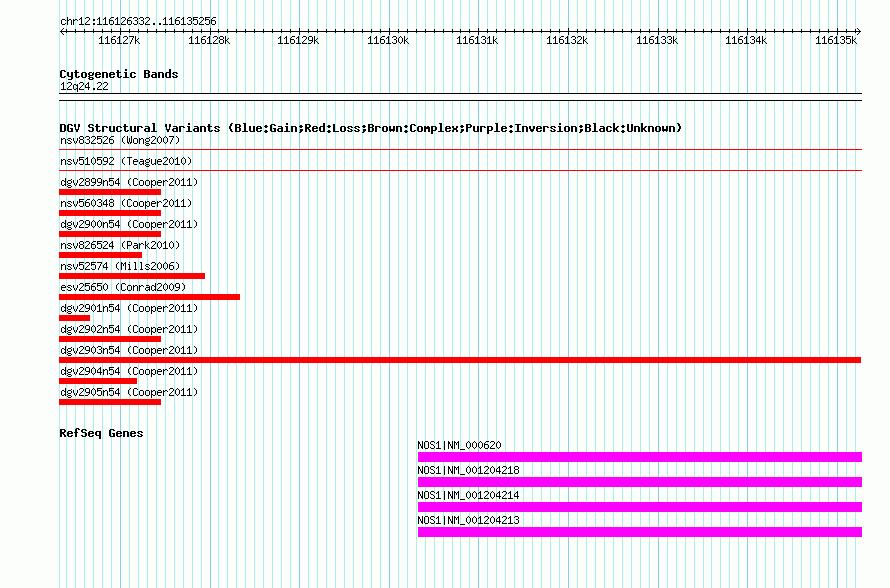Open the NOS1|NM_001204218 gene label
This screenshot has height=588, width=890.
click(468, 471)
